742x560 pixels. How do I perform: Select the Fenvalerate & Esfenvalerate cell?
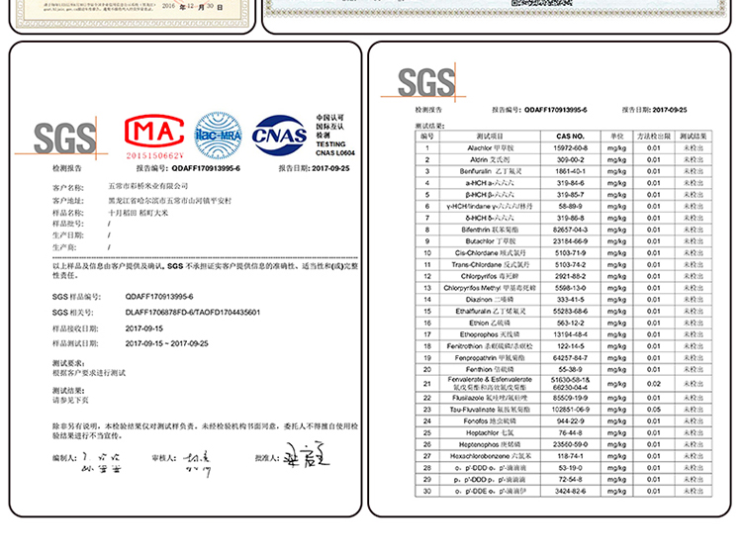[490, 384]
